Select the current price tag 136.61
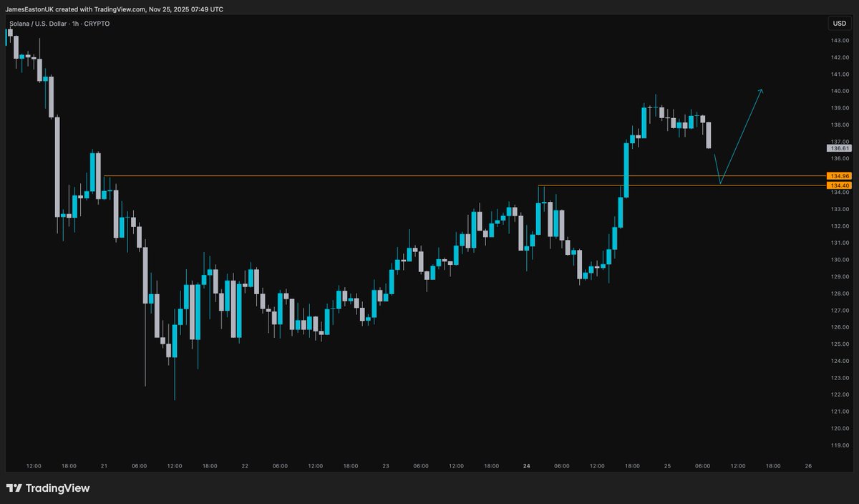859x504 pixels. click(839, 148)
